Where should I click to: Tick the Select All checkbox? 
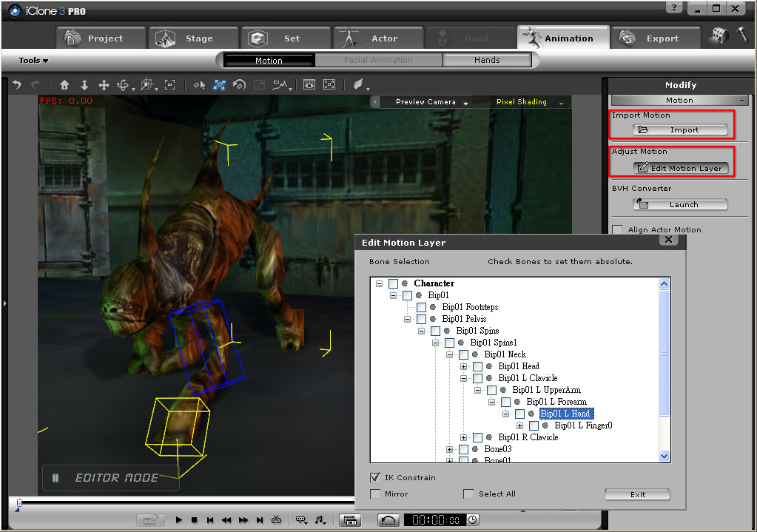pos(468,494)
